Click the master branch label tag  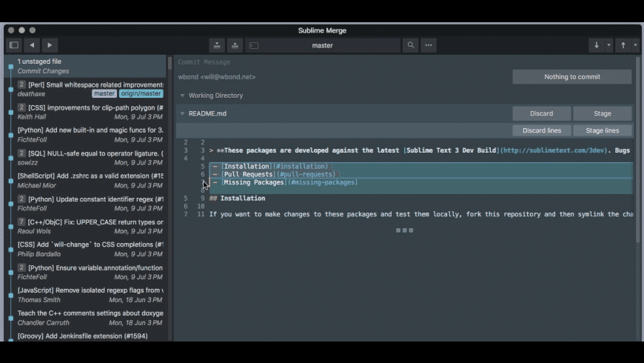click(104, 94)
